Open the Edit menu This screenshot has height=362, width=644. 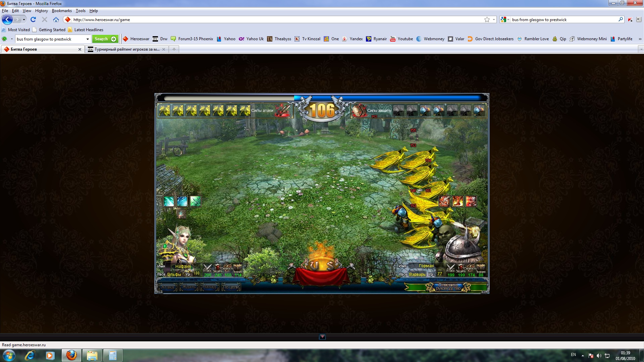click(x=15, y=11)
